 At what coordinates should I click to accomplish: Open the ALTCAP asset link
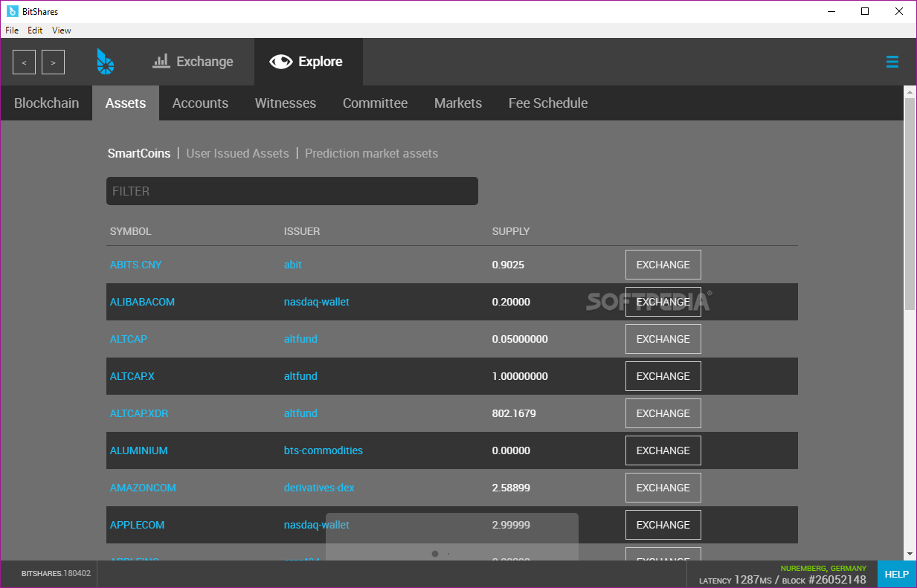(129, 339)
